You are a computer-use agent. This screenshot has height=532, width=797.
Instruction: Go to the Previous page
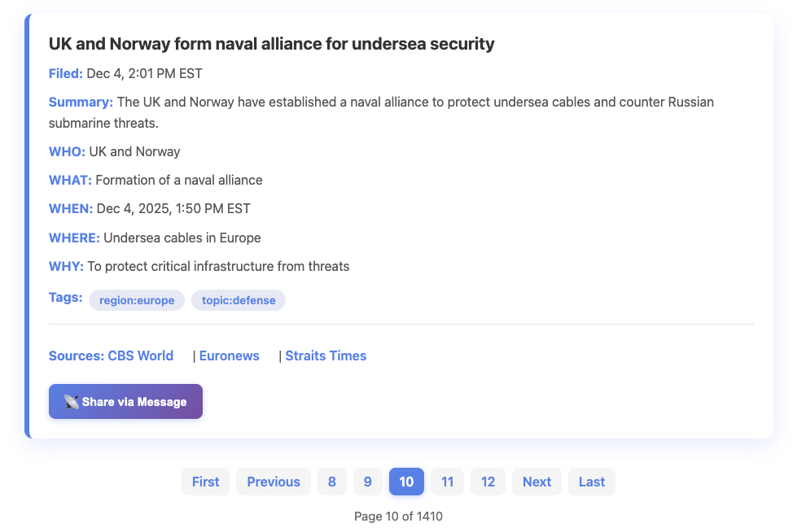pos(274,482)
